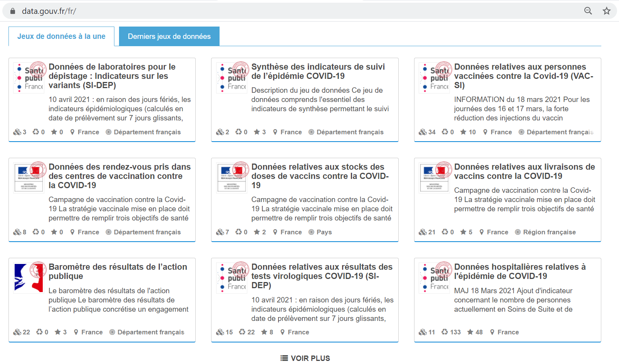This screenshot has width=619, height=364.
Task: Bookmark this page with the star icon
Action: [x=606, y=11]
